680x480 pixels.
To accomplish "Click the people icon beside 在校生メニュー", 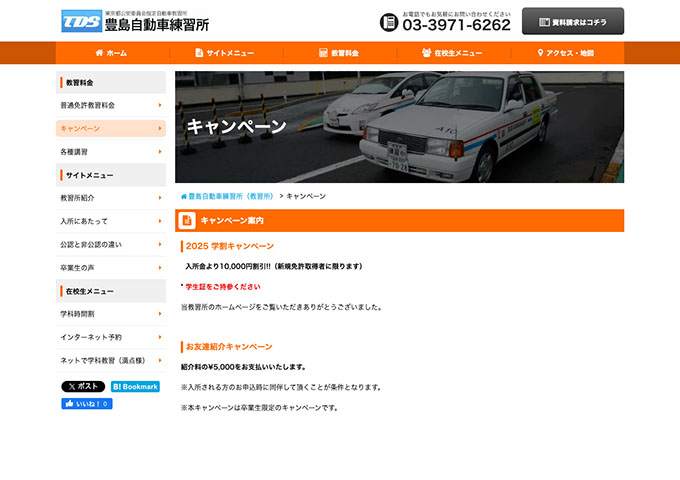I will click(426, 53).
